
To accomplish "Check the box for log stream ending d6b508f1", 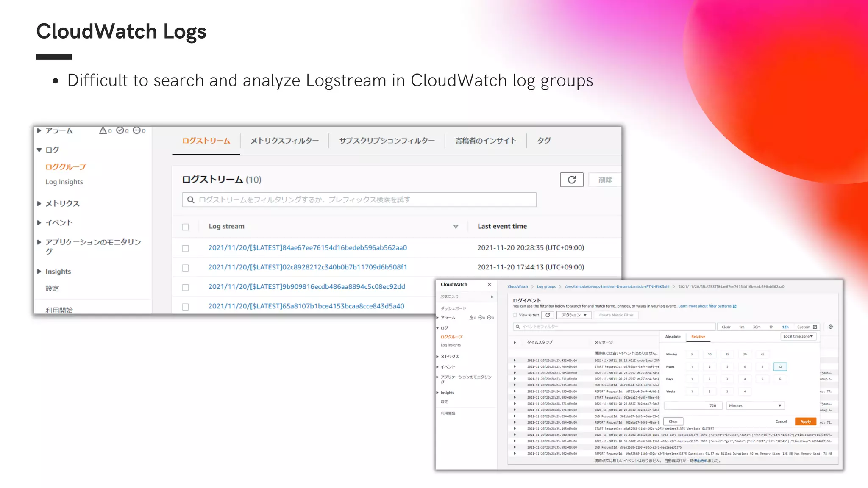I will (185, 268).
